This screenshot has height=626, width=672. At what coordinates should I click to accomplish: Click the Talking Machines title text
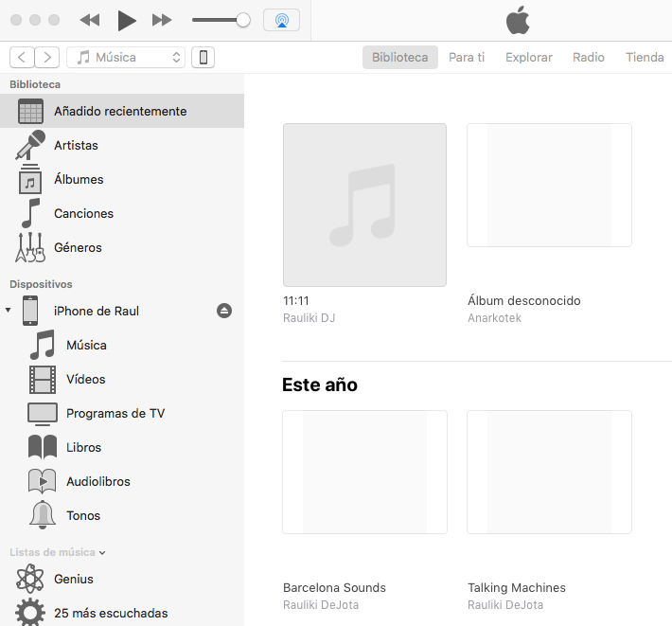[517, 587]
